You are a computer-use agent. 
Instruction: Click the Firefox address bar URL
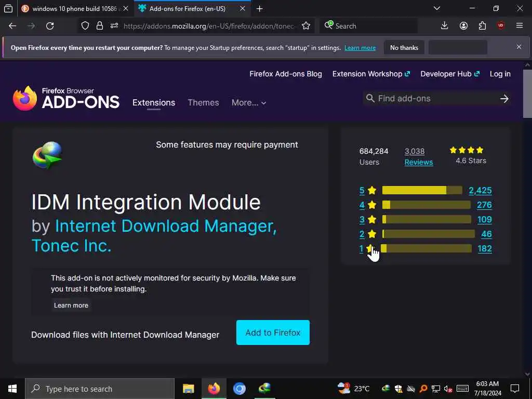coord(209,26)
